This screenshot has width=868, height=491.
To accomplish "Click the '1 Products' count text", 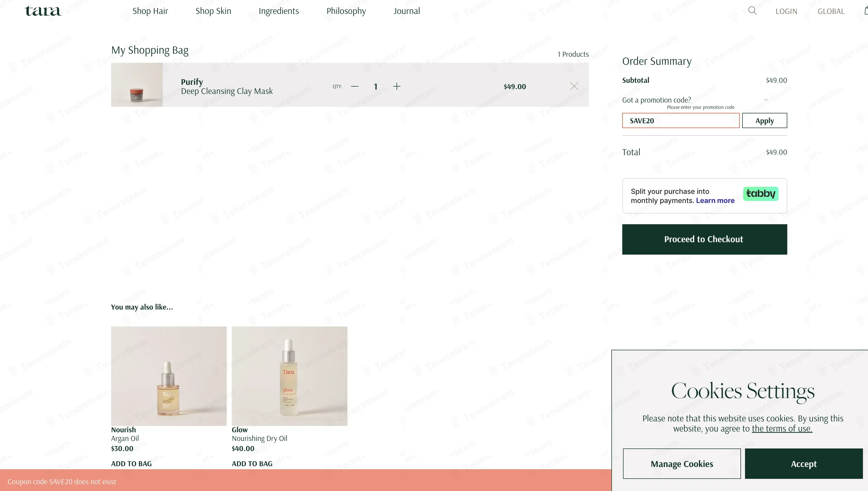I will pos(573,54).
